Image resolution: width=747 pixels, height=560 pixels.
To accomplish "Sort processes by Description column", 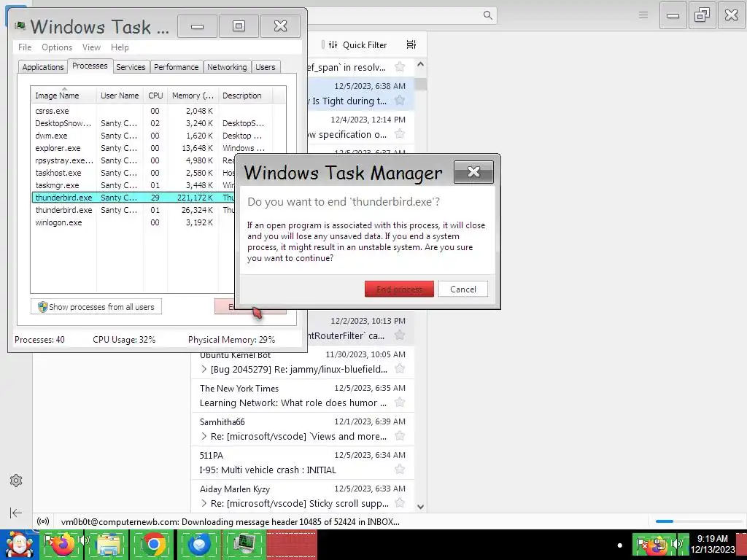I will click(x=245, y=96).
